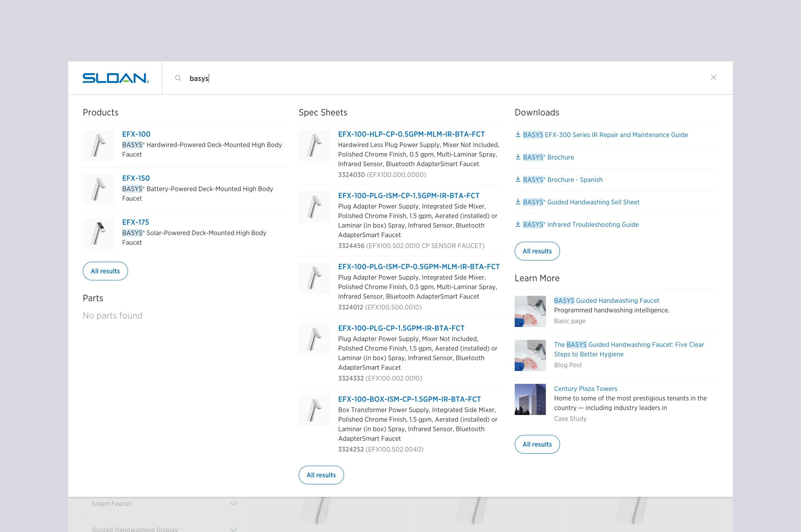The height and width of the screenshot is (532, 801).
Task: Click download icon beside Infrared Troubleshooting Guide
Action: tap(518, 224)
